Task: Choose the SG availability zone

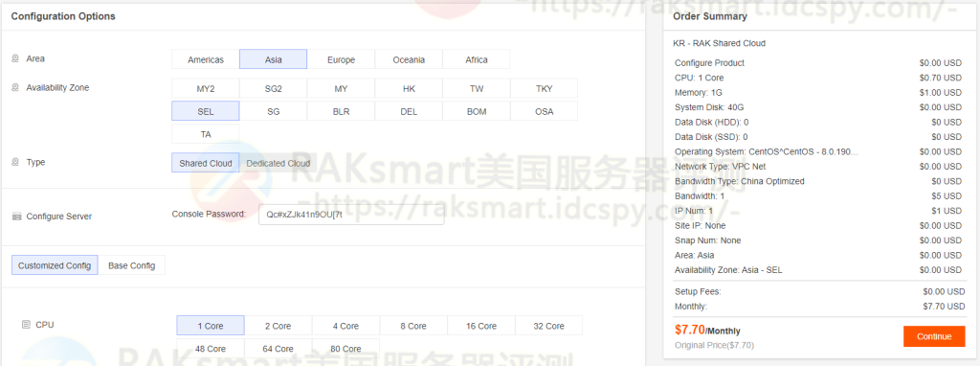Action: tap(273, 111)
